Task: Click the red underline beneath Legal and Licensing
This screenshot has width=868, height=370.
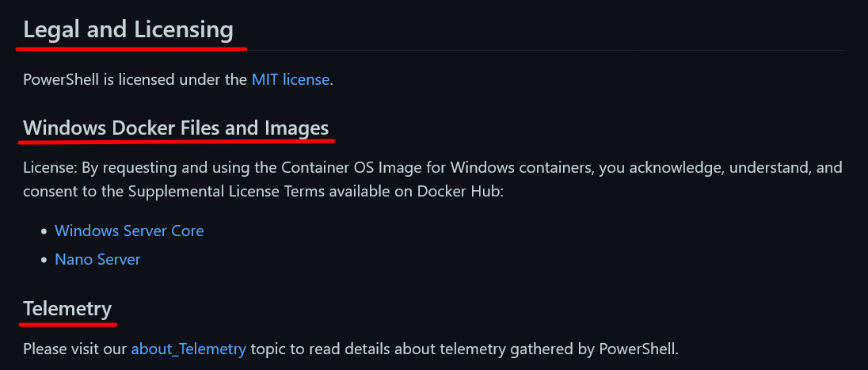Action: point(131,48)
